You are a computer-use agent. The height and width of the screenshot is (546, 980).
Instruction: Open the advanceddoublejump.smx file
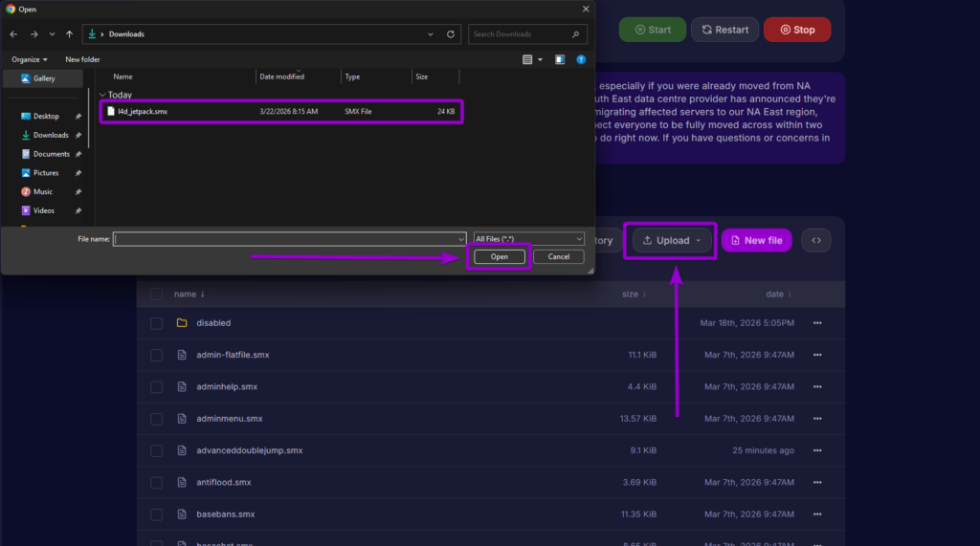coord(250,450)
